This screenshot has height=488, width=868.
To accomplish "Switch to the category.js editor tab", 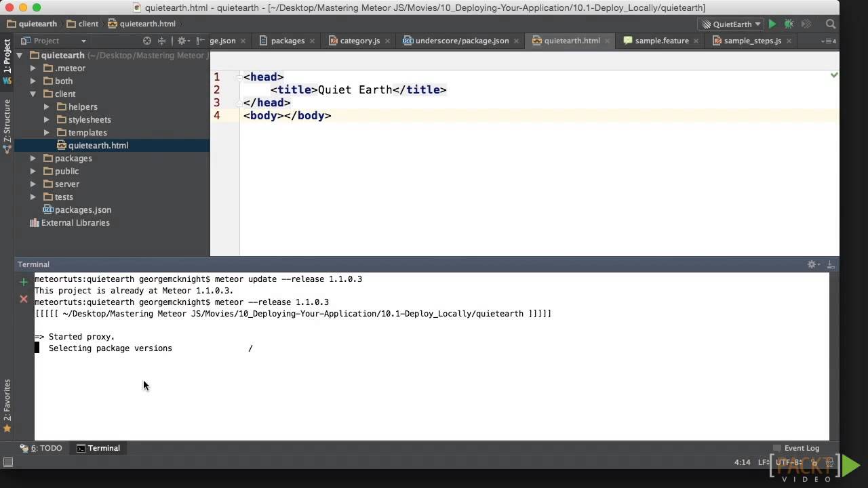I will tap(359, 41).
